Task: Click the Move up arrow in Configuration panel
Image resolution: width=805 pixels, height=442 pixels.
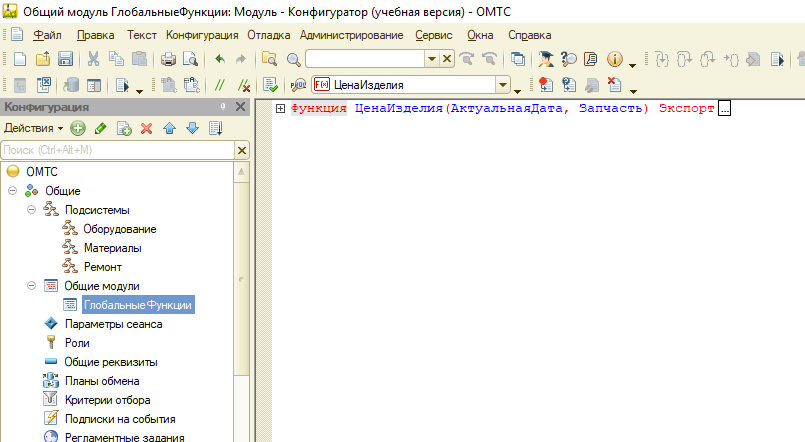Action: [x=169, y=128]
